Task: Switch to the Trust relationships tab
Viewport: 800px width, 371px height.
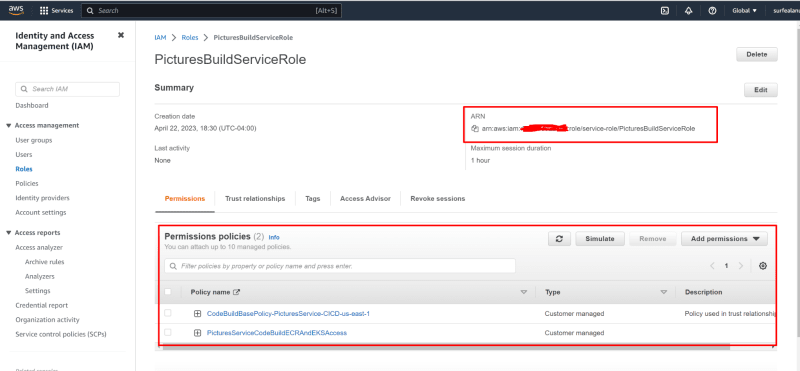Action: pos(255,199)
